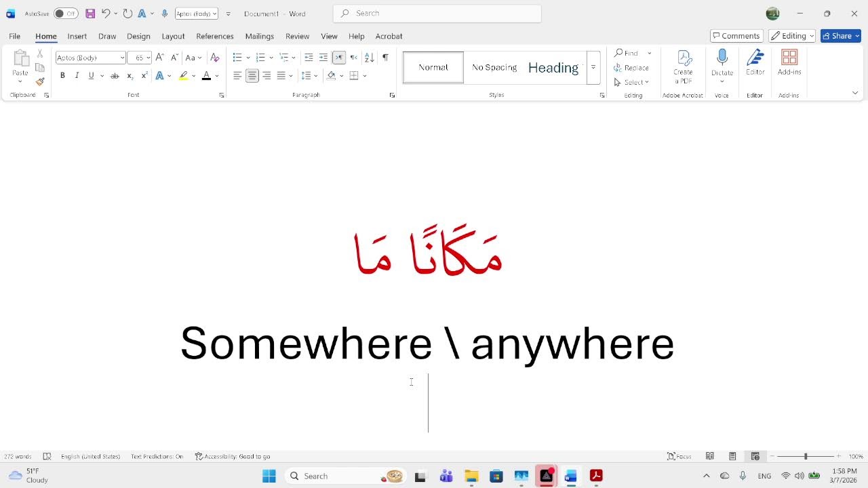Click the Cut scissors icon
Image resolution: width=868 pixels, height=488 pixels.
tap(40, 54)
